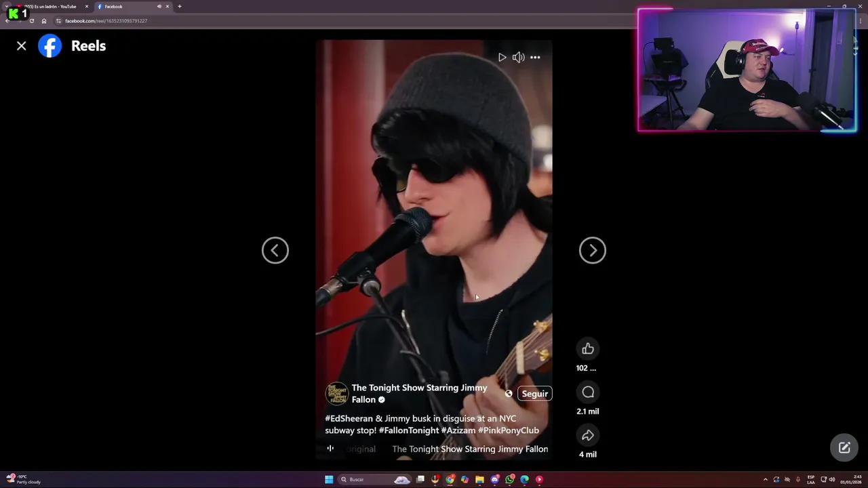
Task: Click the site info icon in address bar
Action: [x=58, y=21]
